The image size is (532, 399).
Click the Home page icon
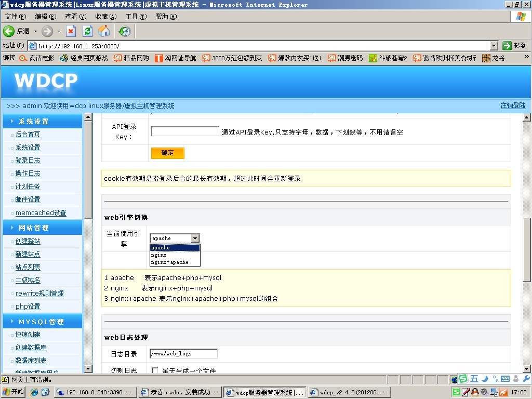coord(104,31)
